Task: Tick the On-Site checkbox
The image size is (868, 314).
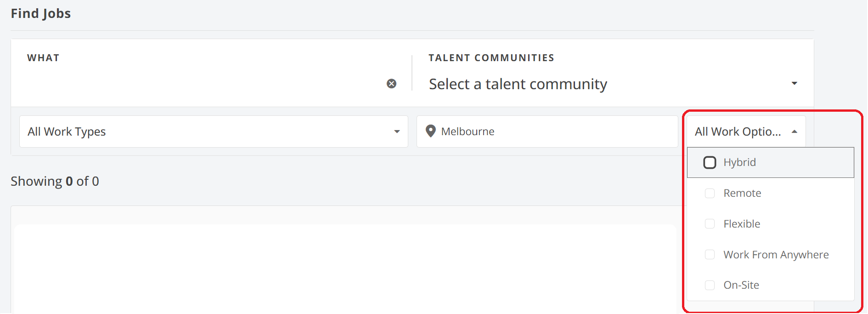Action: [710, 285]
